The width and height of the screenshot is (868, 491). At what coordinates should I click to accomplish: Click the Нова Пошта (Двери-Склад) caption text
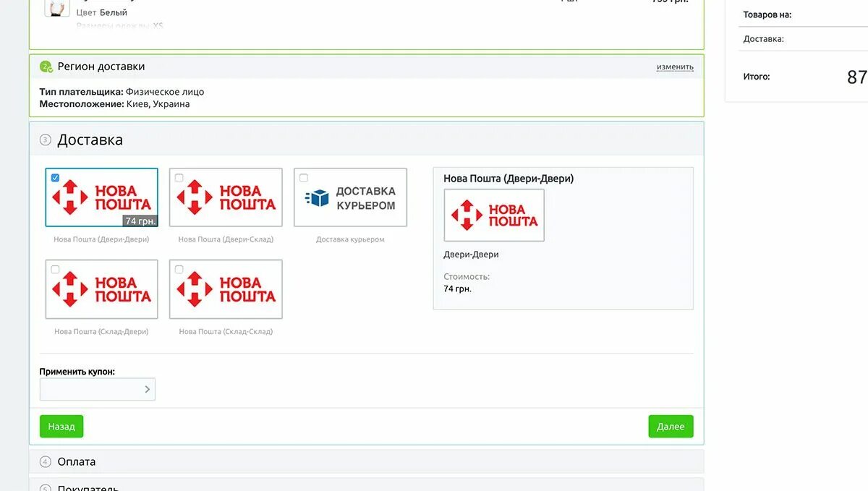(x=226, y=239)
